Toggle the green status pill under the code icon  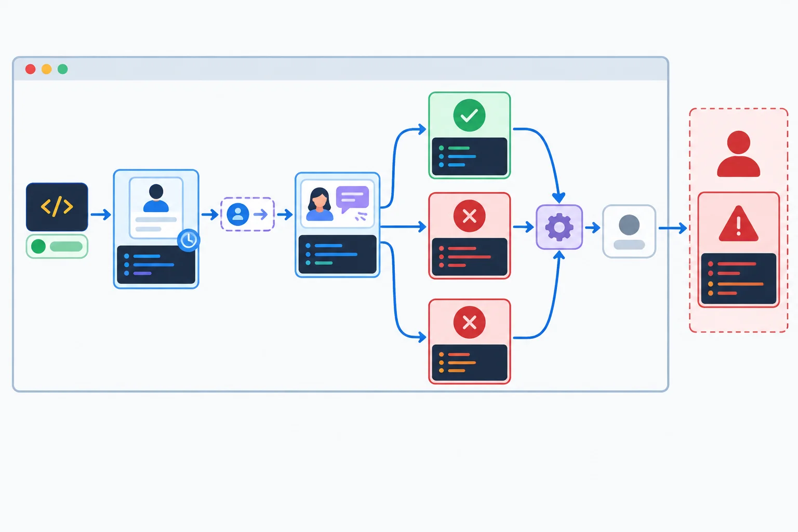pyautogui.click(x=57, y=246)
